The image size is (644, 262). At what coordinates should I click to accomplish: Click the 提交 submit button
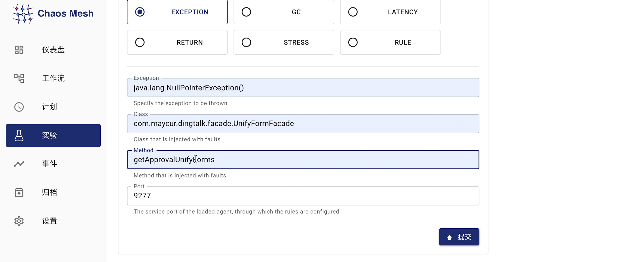[x=459, y=237]
